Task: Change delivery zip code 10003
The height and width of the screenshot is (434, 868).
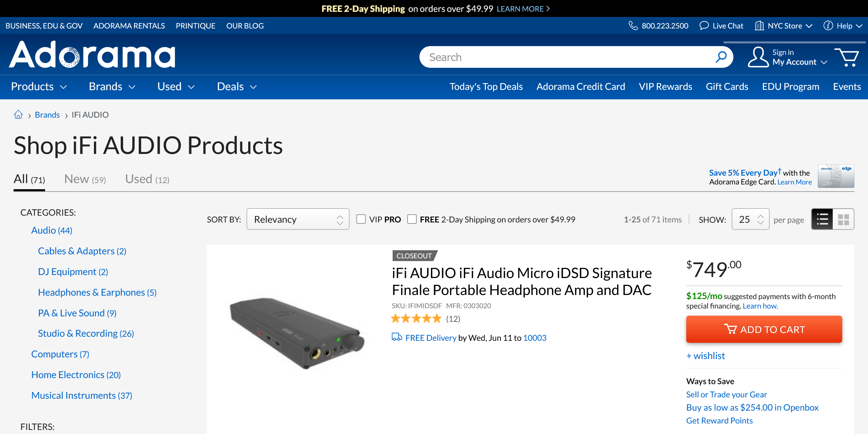Action: [535, 338]
